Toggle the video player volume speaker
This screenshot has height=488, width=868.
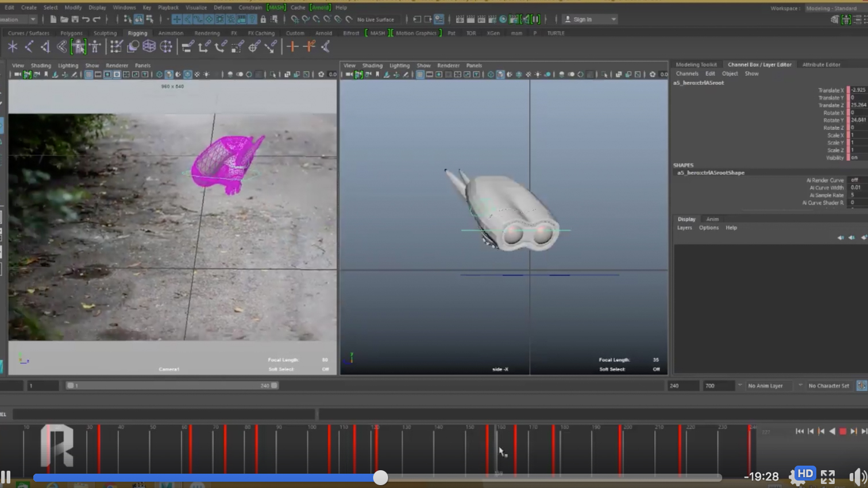tap(857, 477)
